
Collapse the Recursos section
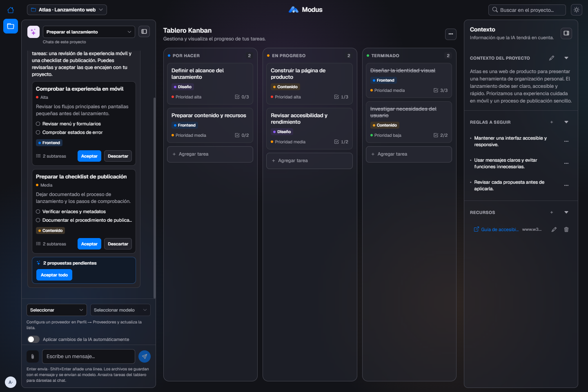point(566,212)
